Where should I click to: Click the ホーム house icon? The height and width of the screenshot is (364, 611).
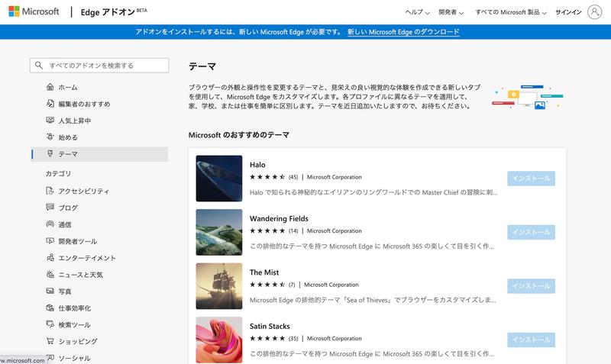[x=50, y=87]
